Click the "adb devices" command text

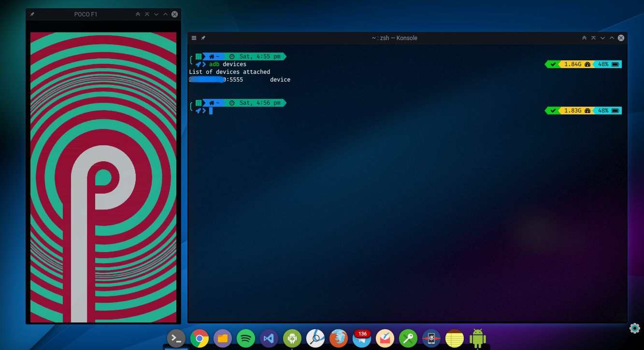point(228,64)
